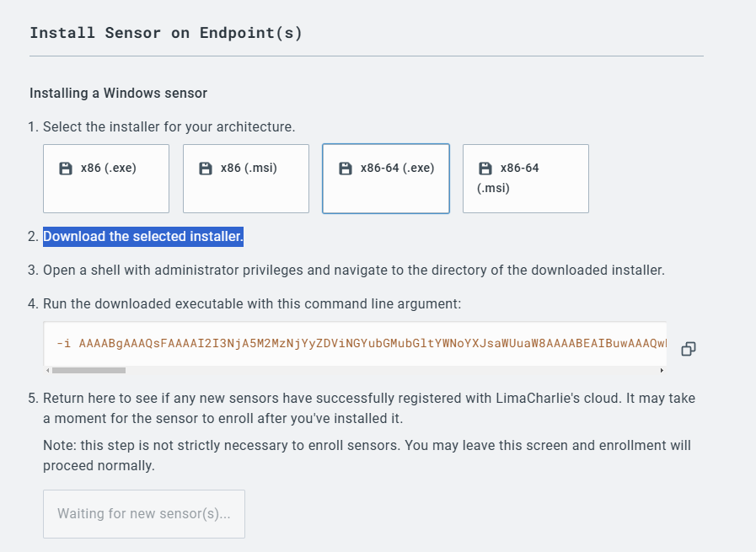Image resolution: width=756 pixels, height=552 pixels.
Task: Click the horizontal scrollbar thumb under the command
Action: (88, 370)
